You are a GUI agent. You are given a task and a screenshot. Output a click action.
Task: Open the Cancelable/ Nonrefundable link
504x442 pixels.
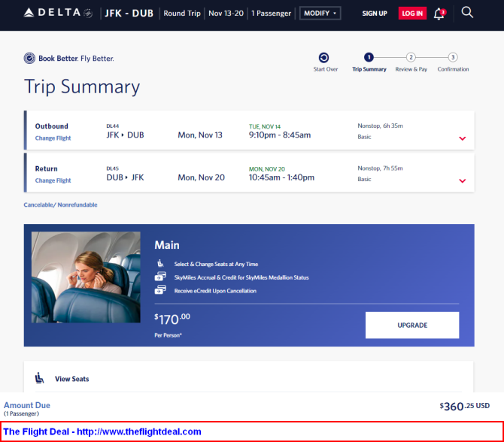tap(60, 205)
